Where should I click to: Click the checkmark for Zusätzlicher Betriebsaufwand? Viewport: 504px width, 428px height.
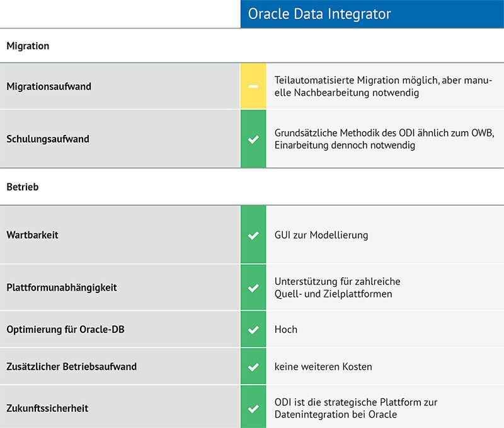(253, 366)
